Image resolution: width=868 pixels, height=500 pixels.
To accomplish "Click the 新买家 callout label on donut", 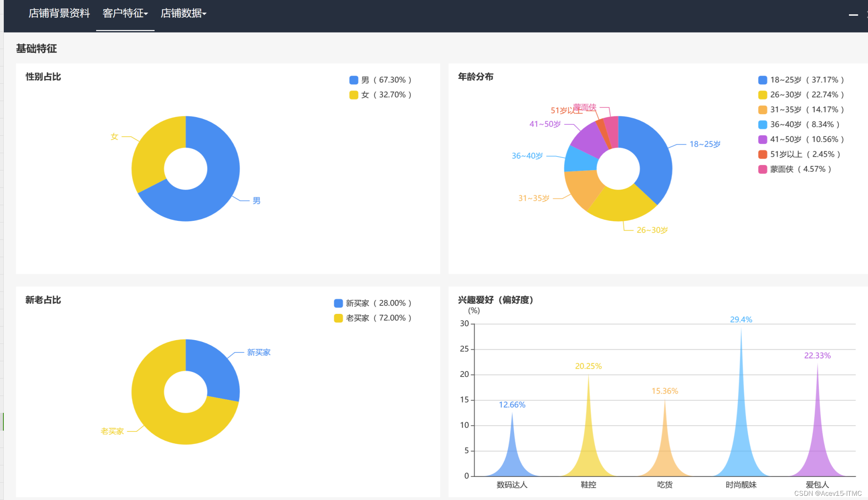I will point(259,352).
